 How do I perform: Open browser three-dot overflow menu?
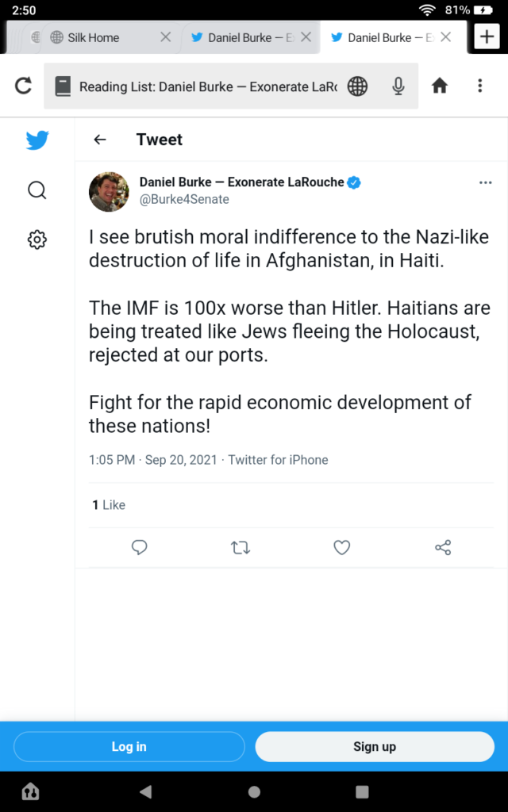point(480,86)
